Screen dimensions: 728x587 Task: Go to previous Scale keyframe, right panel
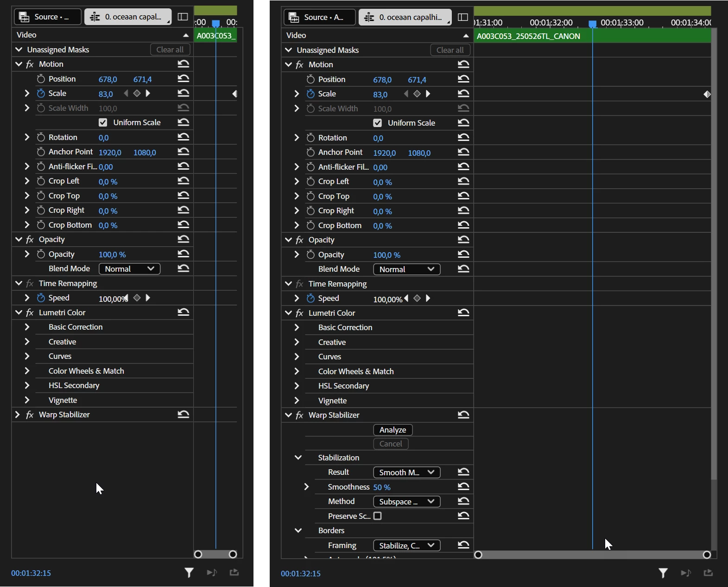tap(406, 94)
